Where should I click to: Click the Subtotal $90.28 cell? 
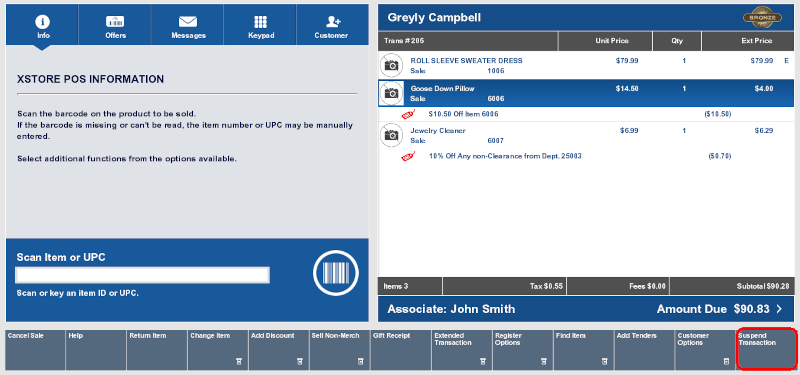point(732,286)
